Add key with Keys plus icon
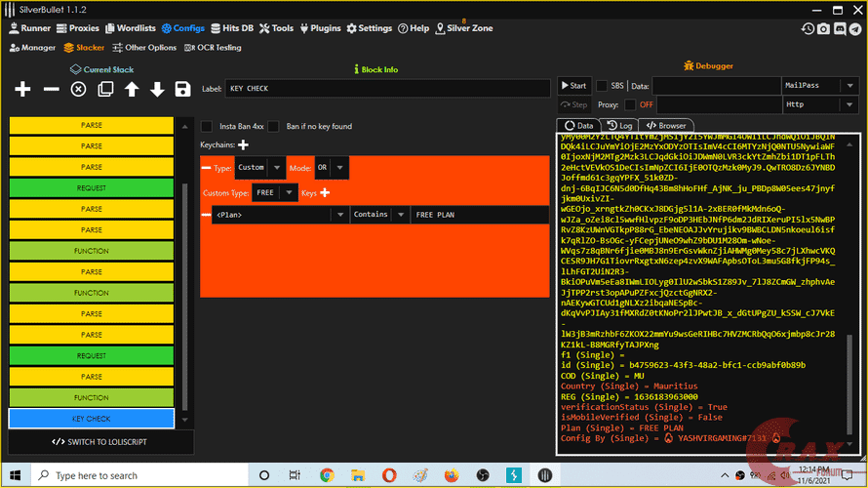Screen dimensions: 868x488 325,193
